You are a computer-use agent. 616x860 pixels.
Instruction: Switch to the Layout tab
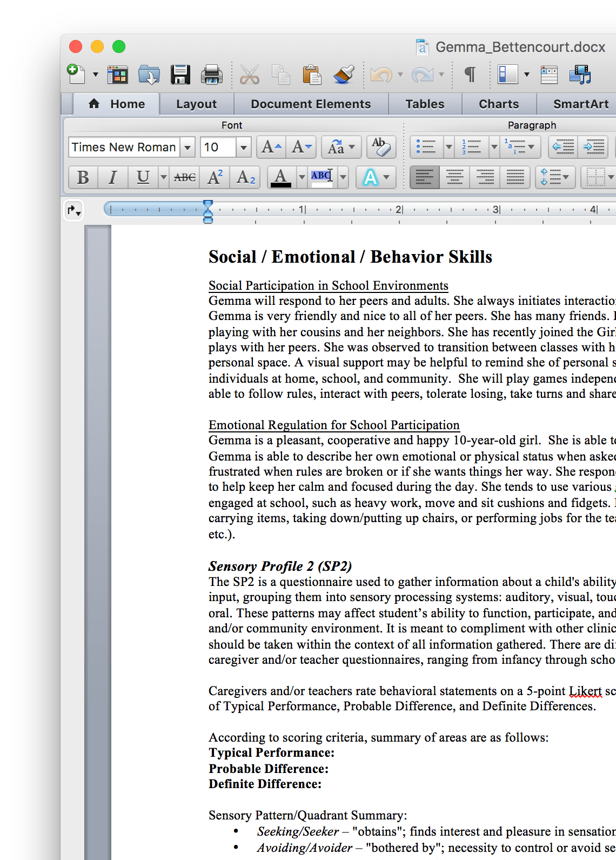coord(196,104)
